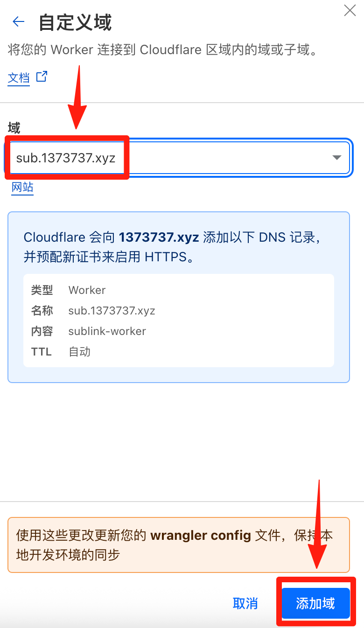Click the 取消 button
Viewport: 364px width, 628px height.
pos(245,603)
